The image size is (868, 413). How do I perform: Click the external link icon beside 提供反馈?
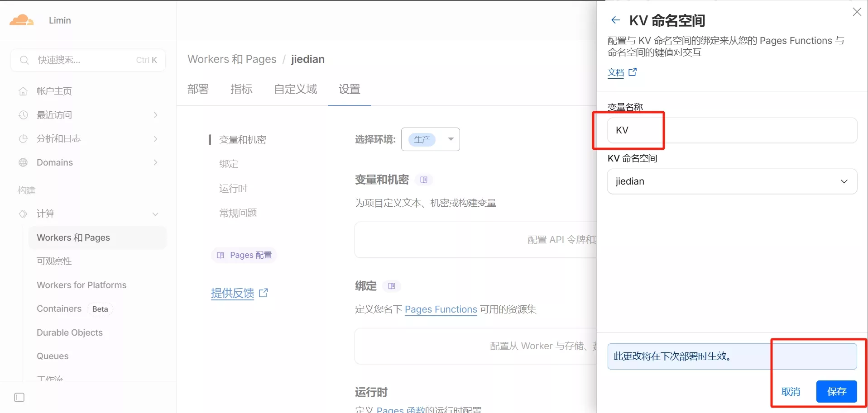[x=264, y=293]
